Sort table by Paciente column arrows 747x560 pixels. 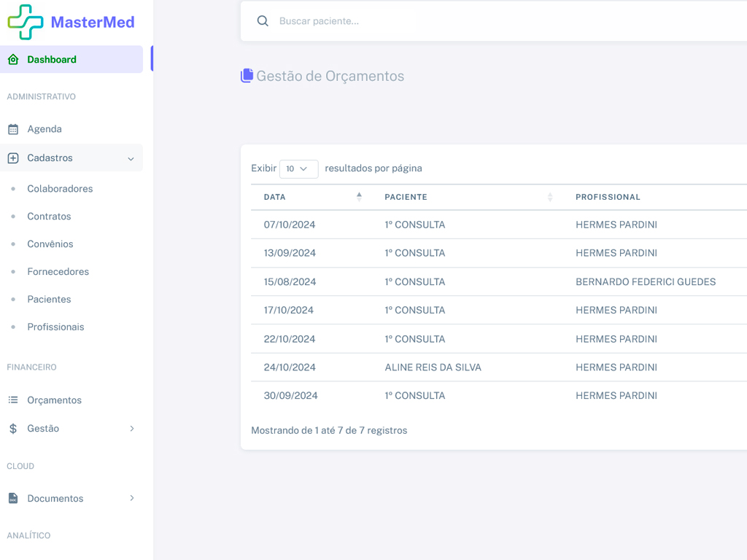click(x=550, y=197)
